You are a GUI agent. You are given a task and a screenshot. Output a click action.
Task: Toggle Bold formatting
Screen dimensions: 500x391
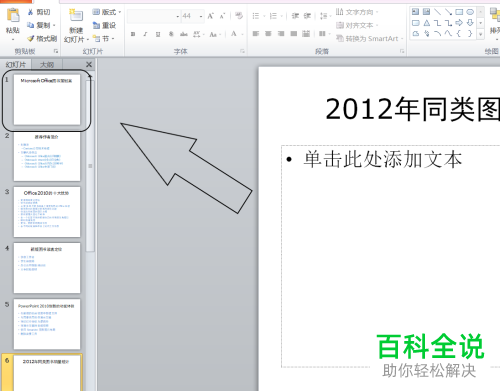coord(133,34)
